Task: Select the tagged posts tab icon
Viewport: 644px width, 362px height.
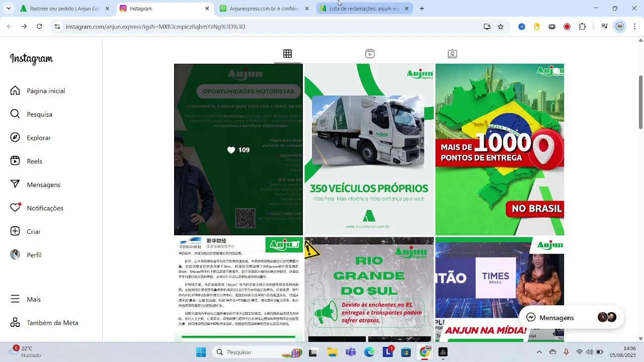Action: (452, 54)
